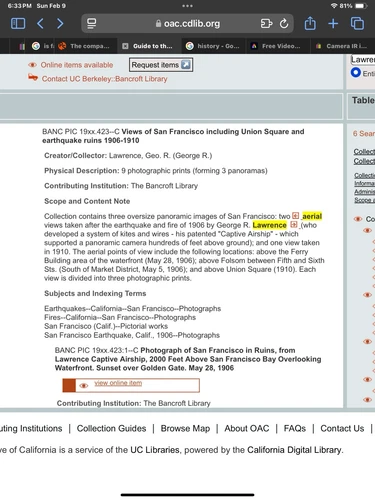The height and width of the screenshot is (500, 375).
Task: Reload the page
Action: coord(284,24)
